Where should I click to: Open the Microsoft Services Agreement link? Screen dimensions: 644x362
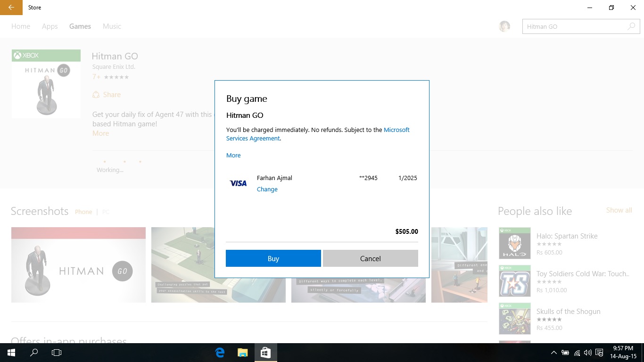tap(318, 134)
